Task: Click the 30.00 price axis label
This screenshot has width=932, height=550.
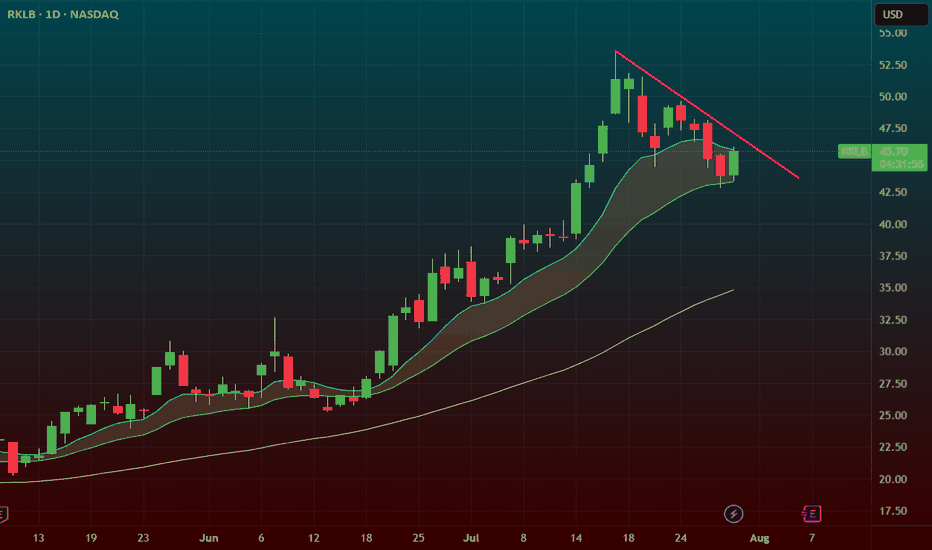Action: point(893,351)
